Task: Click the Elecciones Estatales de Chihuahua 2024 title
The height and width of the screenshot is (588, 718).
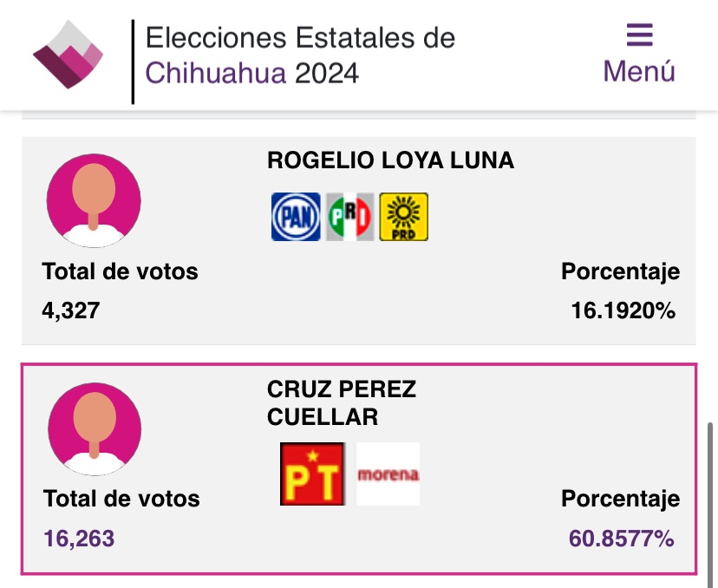Action: (x=299, y=55)
